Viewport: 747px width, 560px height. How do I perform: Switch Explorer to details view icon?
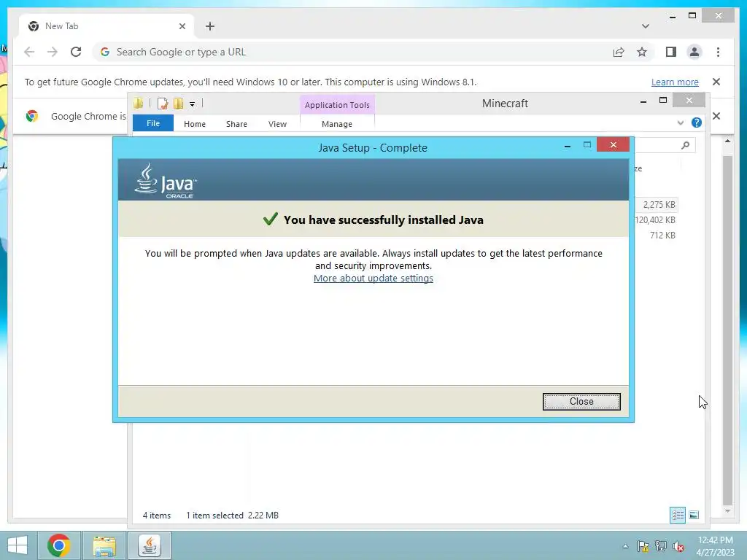coord(678,515)
